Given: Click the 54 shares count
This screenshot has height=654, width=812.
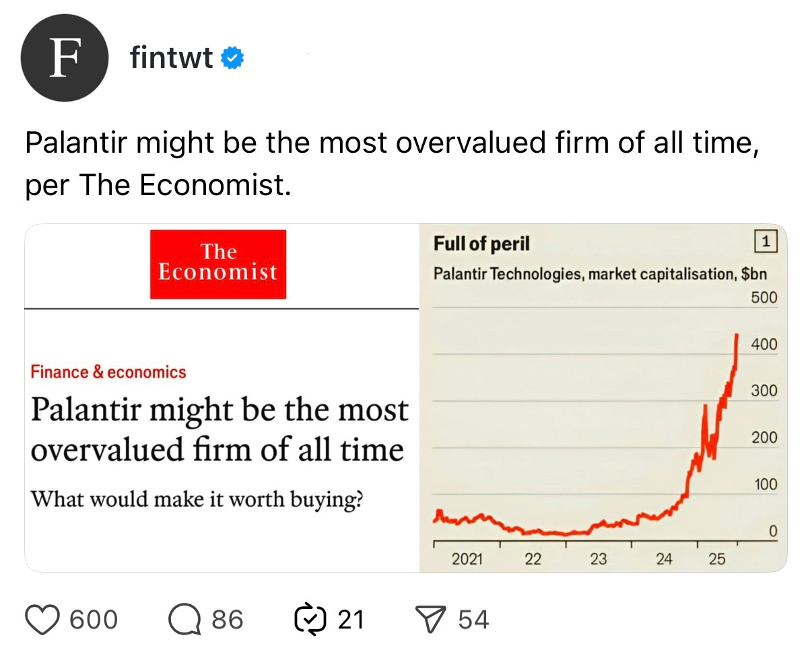Looking at the screenshot, I should pos(473,620).
